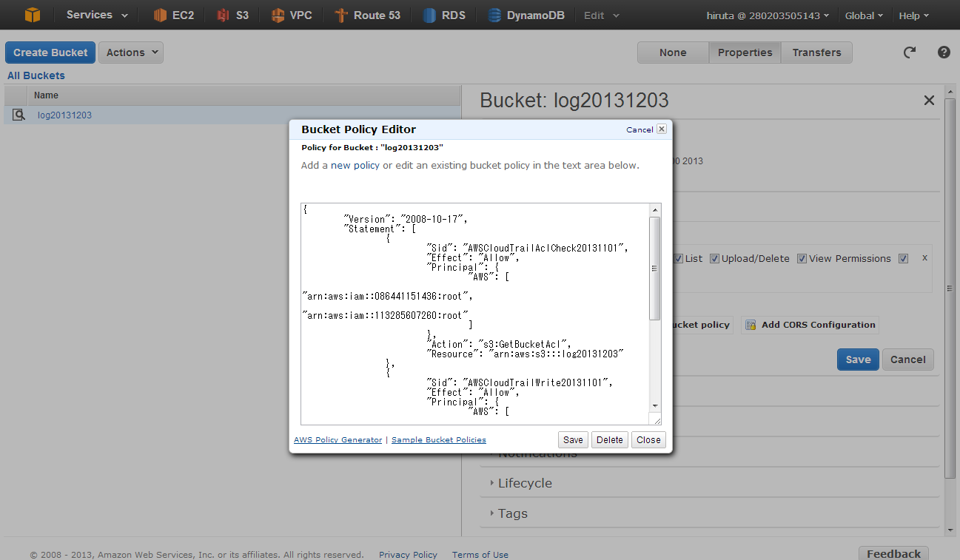Open the Global region dropdown
This screenshot has height=560, width=960.
pos(864,15)
